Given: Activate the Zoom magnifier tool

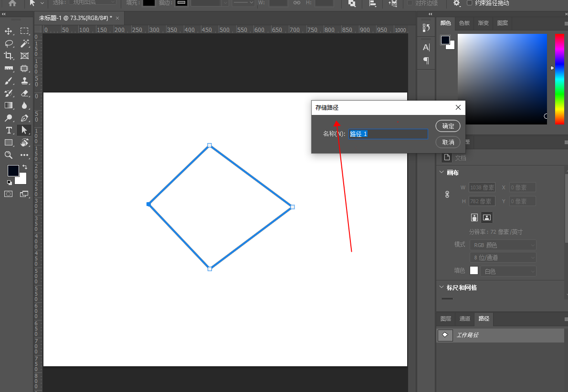Looking at the screenshot, I should click(9, 155).
